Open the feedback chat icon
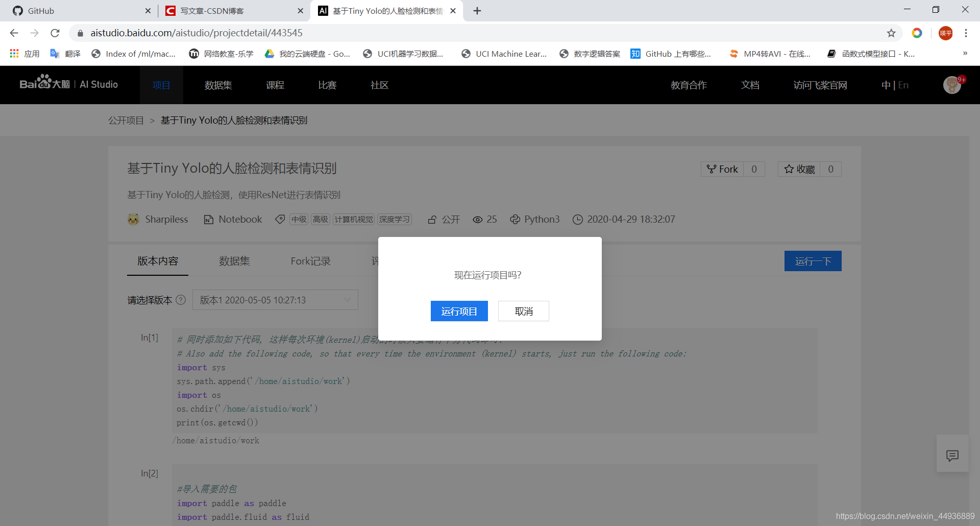The image size is (980, 526). coord(952,456)
